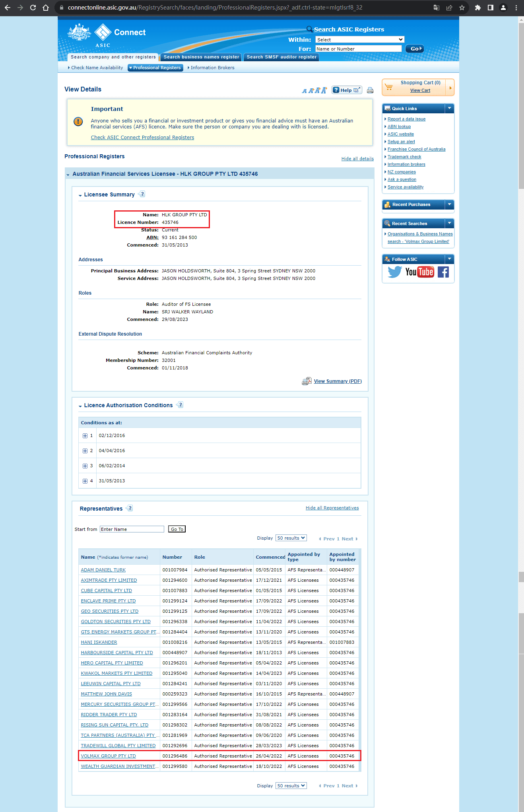Expand the Recent Purchases panel arrow

[x=450, y=204]
